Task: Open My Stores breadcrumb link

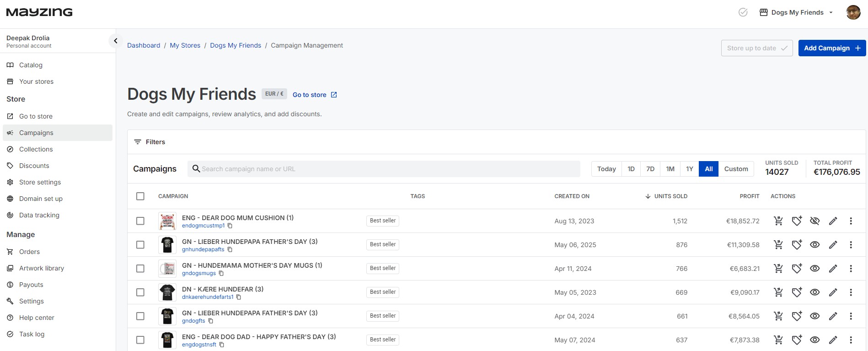Action: (x=185, y=45)
